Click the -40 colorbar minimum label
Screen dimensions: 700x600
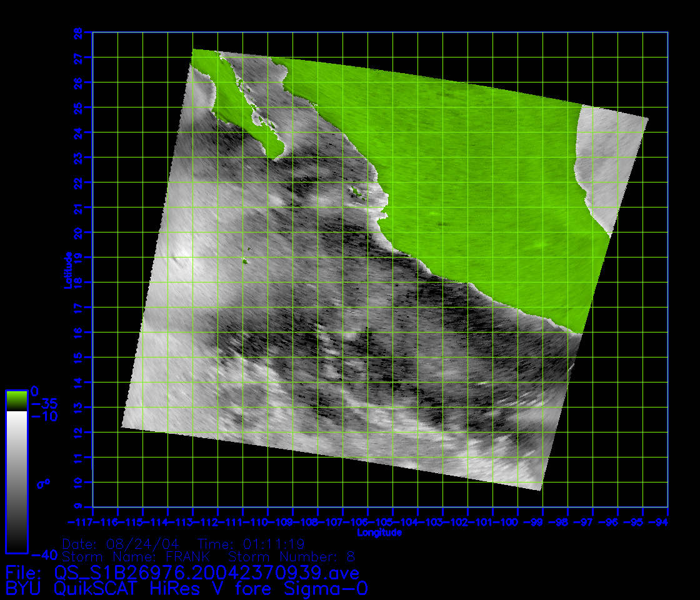click(x=44, y=554)
